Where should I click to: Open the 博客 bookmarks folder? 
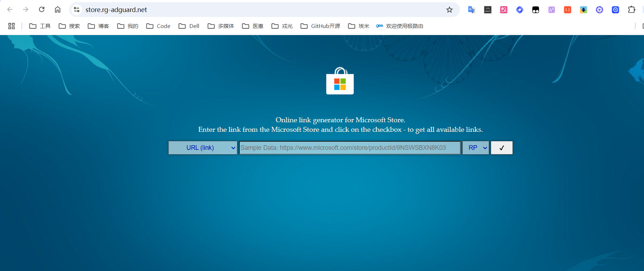[98, 26]
